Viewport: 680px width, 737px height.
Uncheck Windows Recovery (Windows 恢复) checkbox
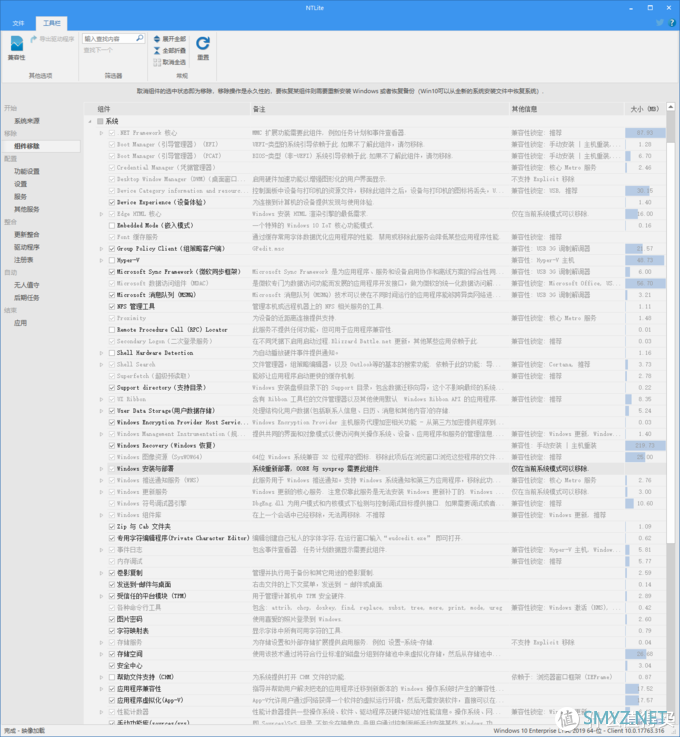(x=112, y=446)
